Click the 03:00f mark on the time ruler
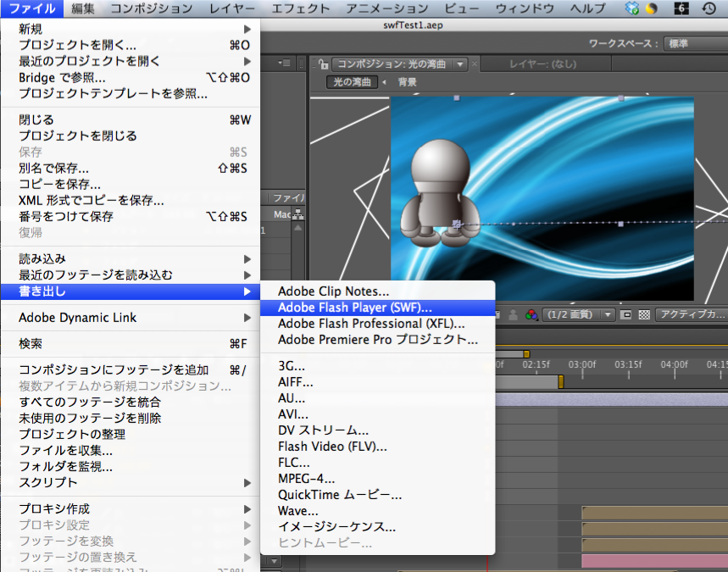 point(582,364)
